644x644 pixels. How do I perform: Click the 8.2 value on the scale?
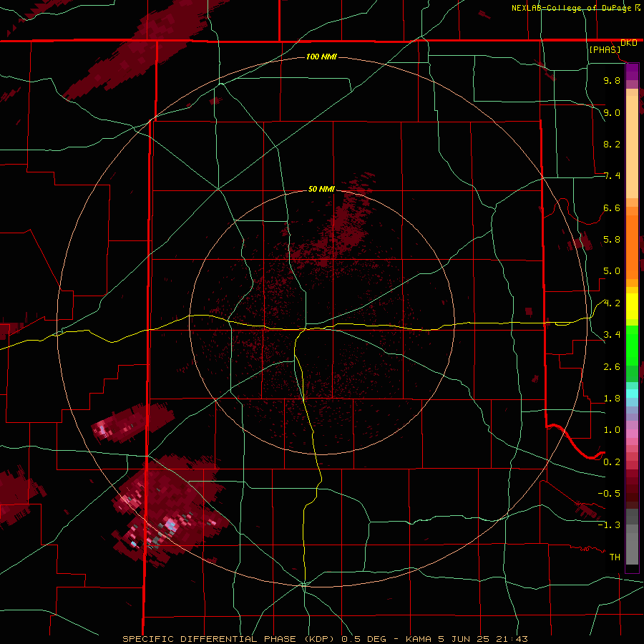(x=612, y=144)
